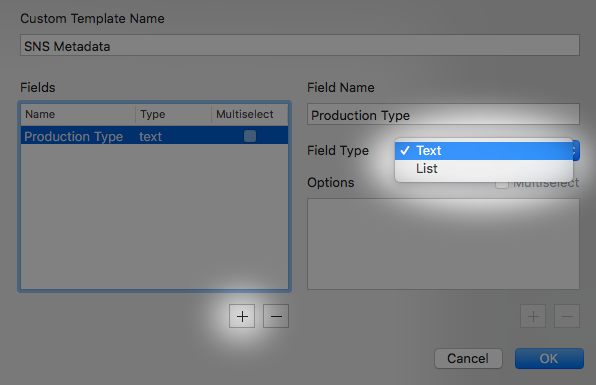Click Cancel button
The width and height of the screenshot is (596, 385).
click(468, 358)
